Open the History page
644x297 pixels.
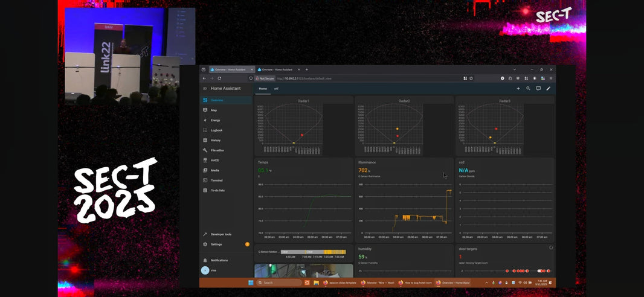coord(215,140)
